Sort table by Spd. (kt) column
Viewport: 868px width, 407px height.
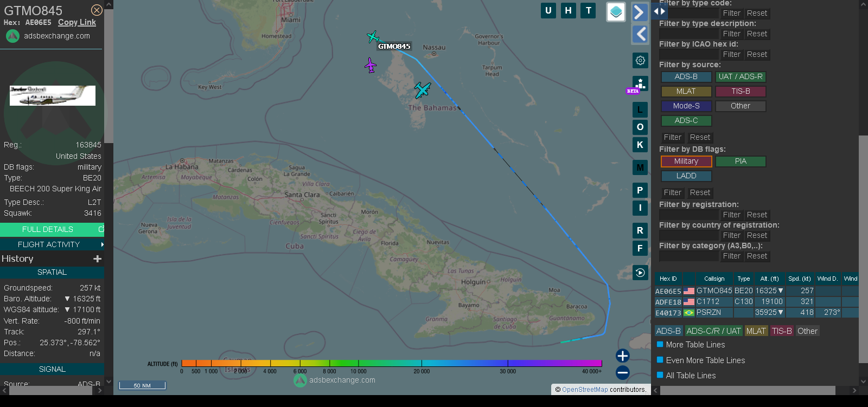pyautogui.click(x=799, y=279)
